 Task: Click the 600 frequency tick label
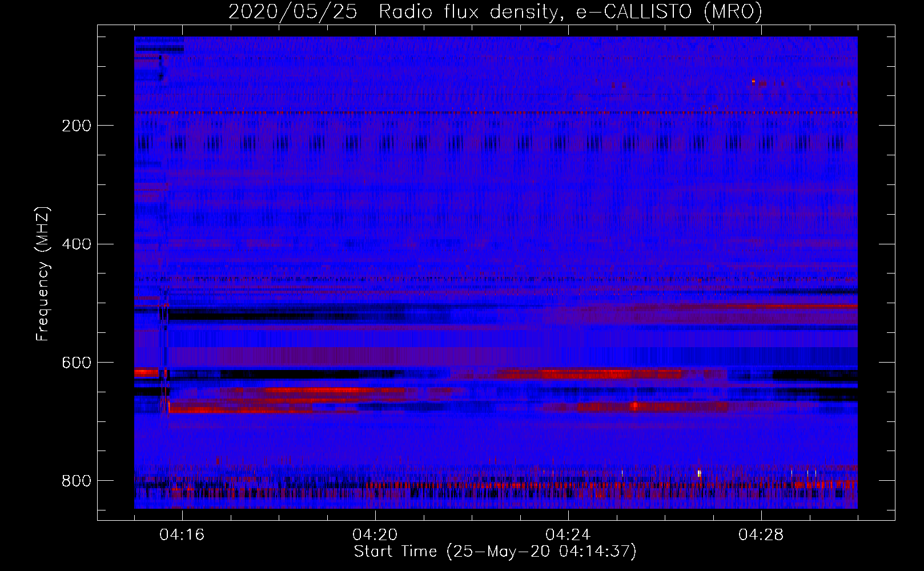click(x=77, y=363)
